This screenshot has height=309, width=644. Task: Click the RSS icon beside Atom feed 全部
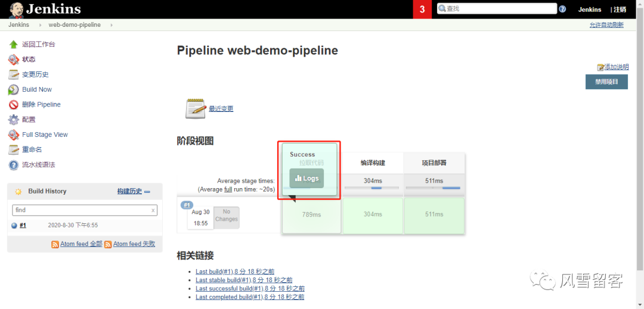tap(55, 244)
